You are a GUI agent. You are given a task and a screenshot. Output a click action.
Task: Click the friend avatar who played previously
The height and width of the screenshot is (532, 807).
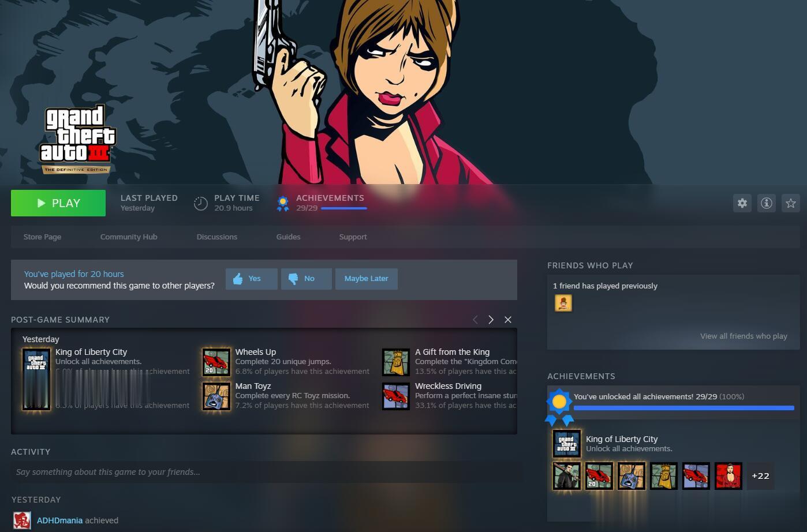(x=563, y=303)
